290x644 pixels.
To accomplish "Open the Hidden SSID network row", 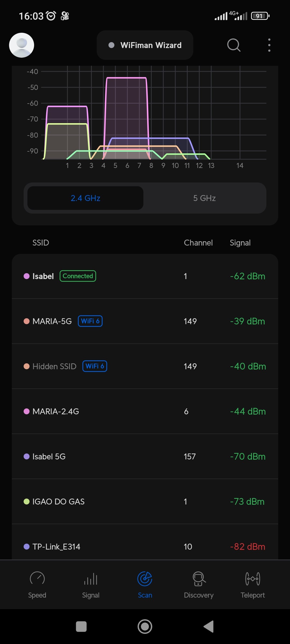I will tap(145, 366).
